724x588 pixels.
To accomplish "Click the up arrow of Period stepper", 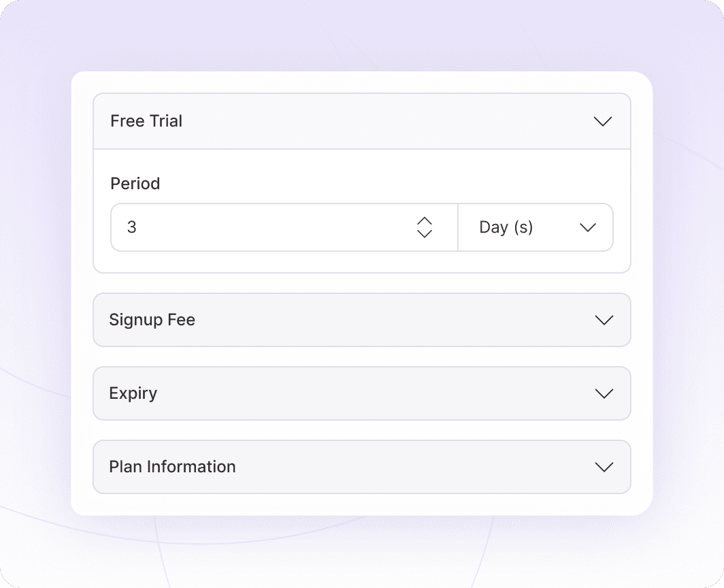I will [x=425, y=221].
